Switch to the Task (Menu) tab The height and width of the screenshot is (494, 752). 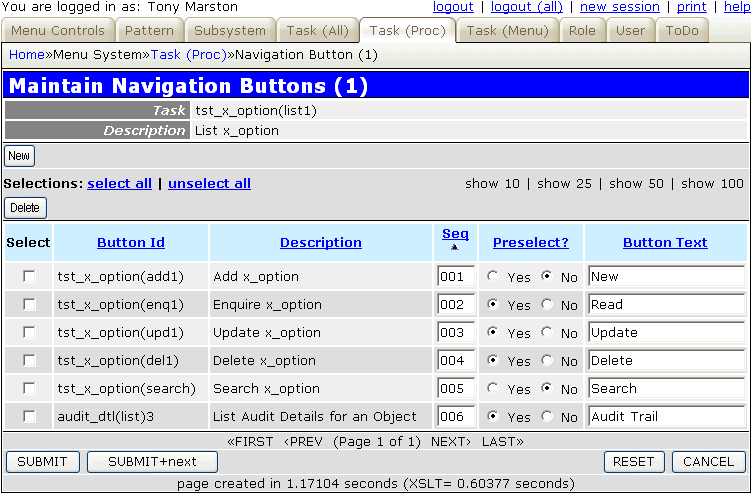pyautogui.click(x=507, y=31)
